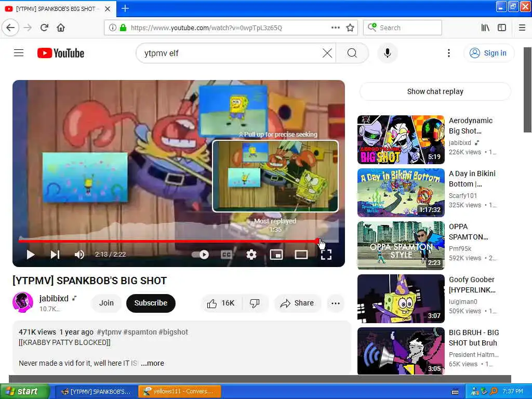Toggle the autoplay switch
Viewport: 532px width, 399px height.
(x=201, y=255)
